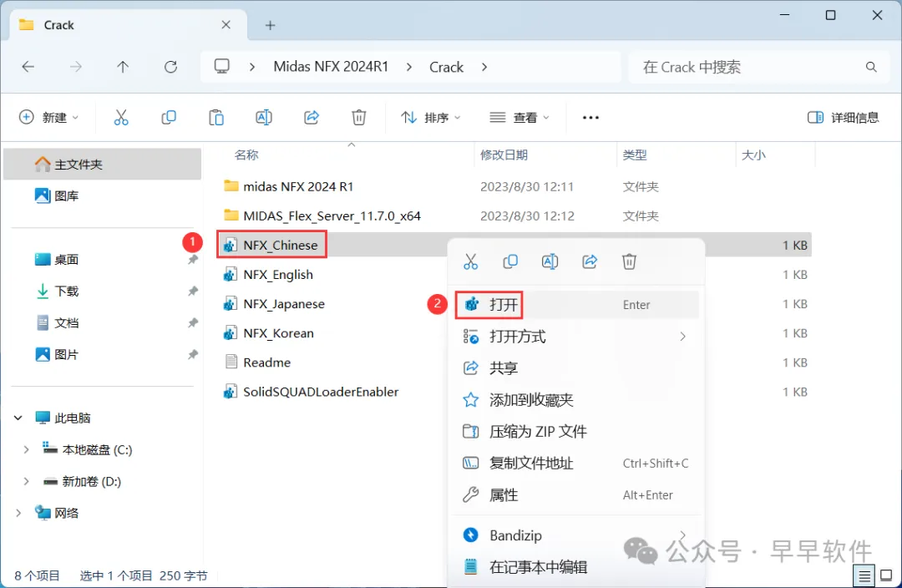The height and width of the screenshot is (588, 902).
Task: Go up one folder level
Action: 123,67
